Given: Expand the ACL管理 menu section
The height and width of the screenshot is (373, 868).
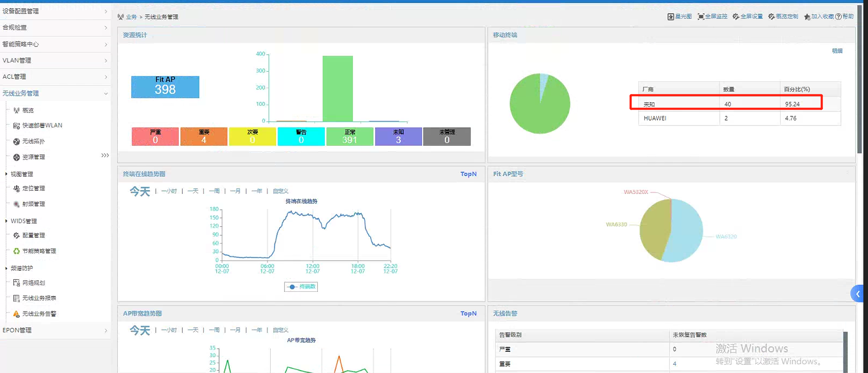Looking at the screenshot, I should (x=55, y=77).
